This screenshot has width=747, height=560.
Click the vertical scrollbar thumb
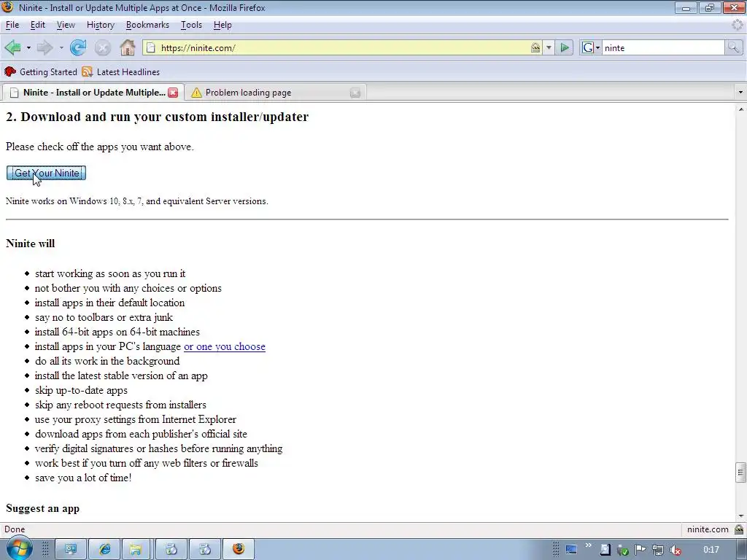tap(740, 472)
